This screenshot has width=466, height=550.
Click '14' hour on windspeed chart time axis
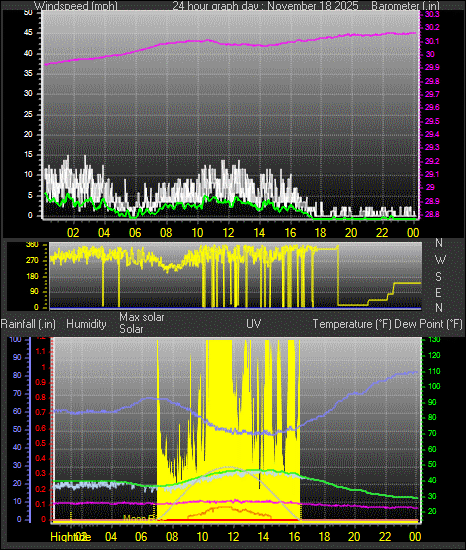pos(259,233)
